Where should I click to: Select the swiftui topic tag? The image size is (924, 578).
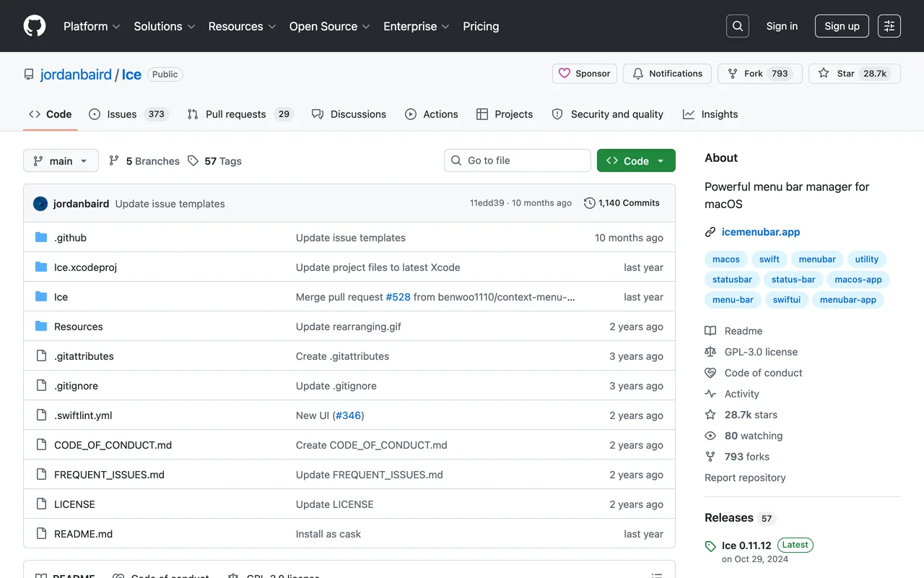pyautogui.click(x=786, y=300)
